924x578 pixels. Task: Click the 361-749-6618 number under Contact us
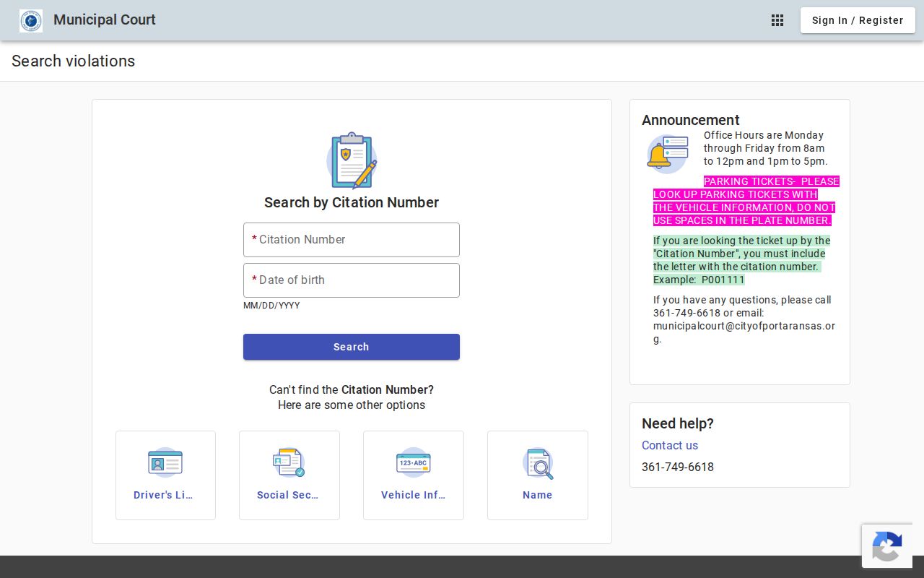point(678,467)
